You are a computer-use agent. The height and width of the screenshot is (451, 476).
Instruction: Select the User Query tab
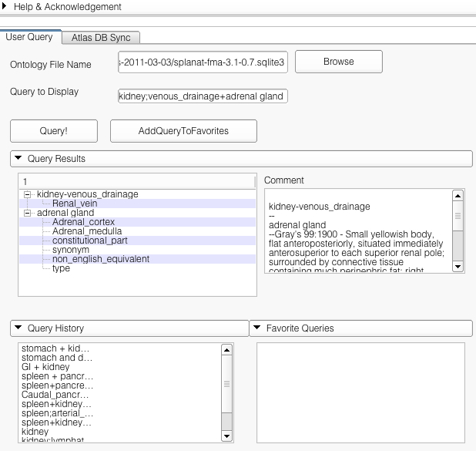[29, 37]
